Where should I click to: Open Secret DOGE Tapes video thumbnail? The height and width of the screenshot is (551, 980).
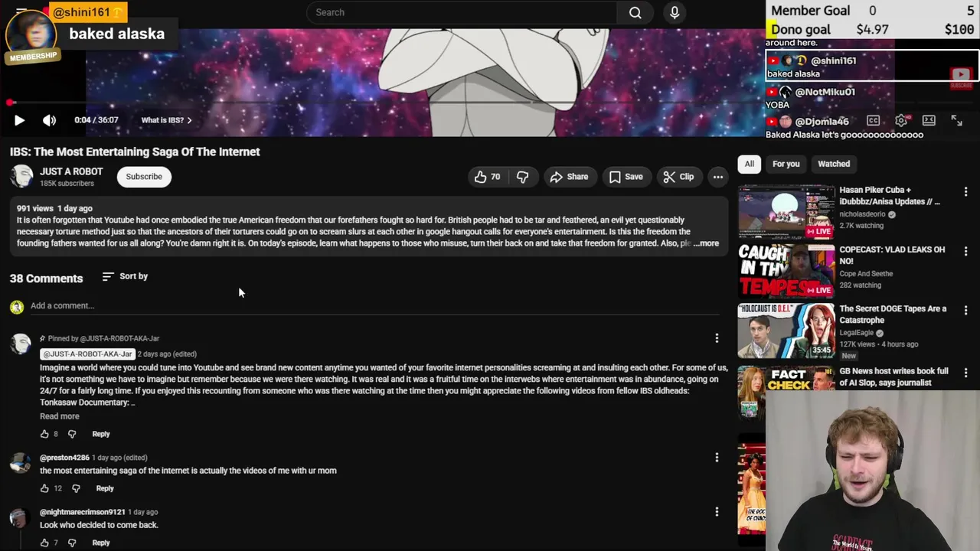pyautogui.click(x=786, y=331)
